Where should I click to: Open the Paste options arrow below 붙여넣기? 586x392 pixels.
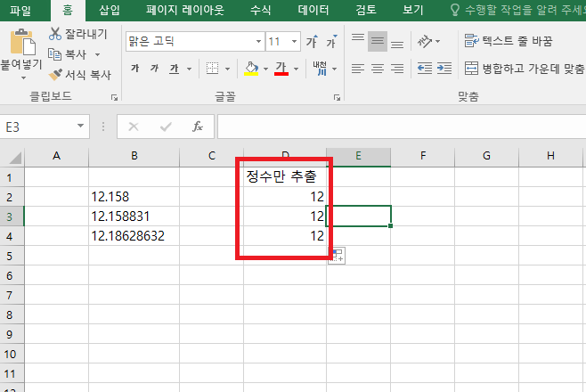(23, 78)
